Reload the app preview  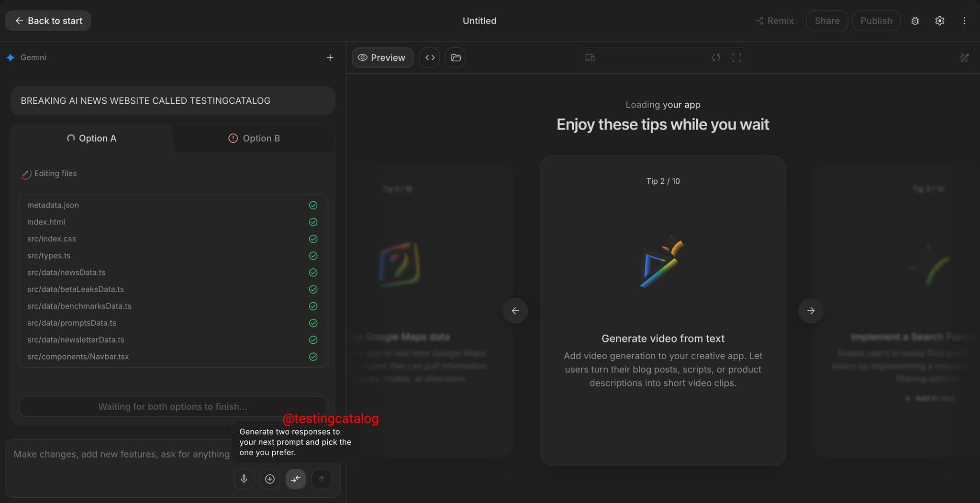(716, 57)
